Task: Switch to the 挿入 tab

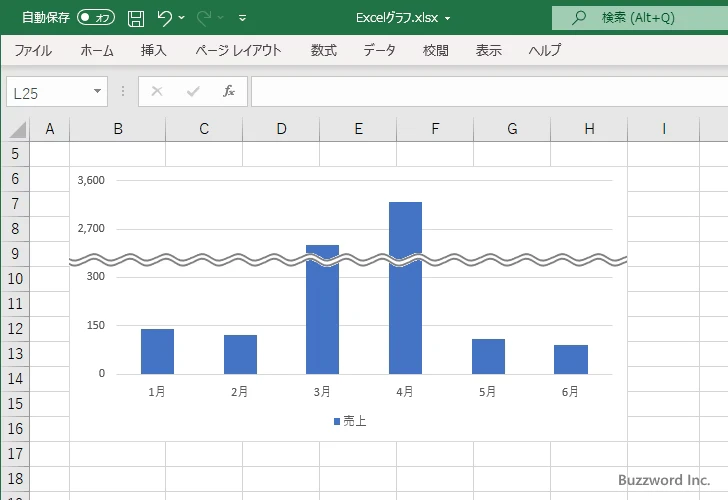Action: (154, 50)
